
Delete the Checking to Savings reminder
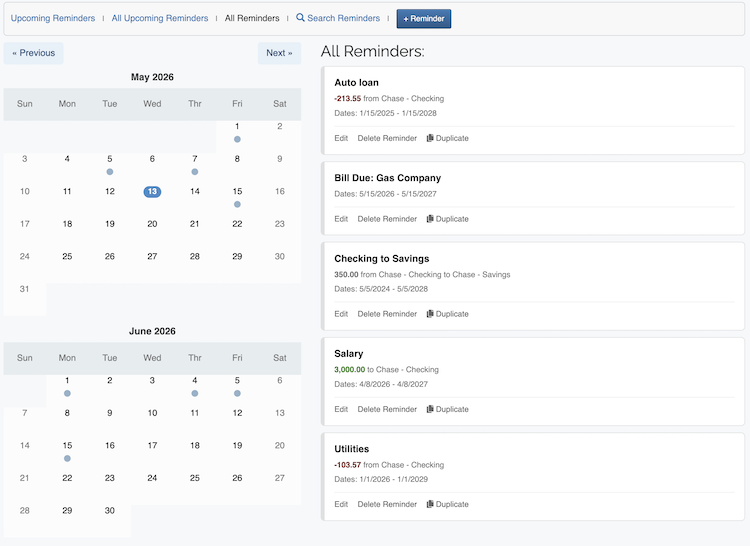coord(387,314)
